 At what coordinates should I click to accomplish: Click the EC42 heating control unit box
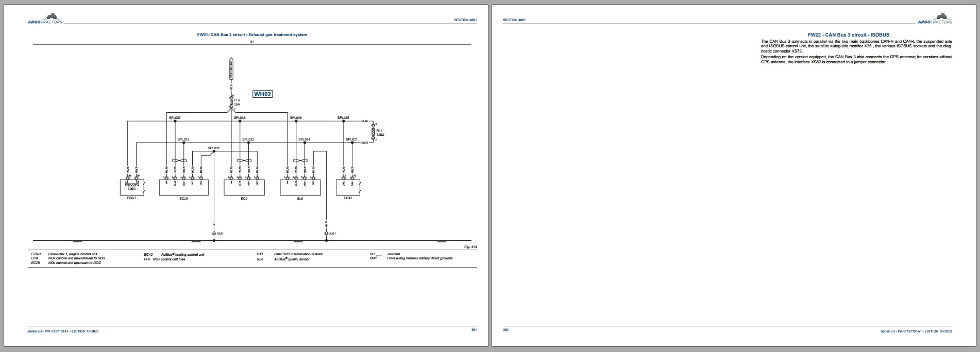click(347, 187)
